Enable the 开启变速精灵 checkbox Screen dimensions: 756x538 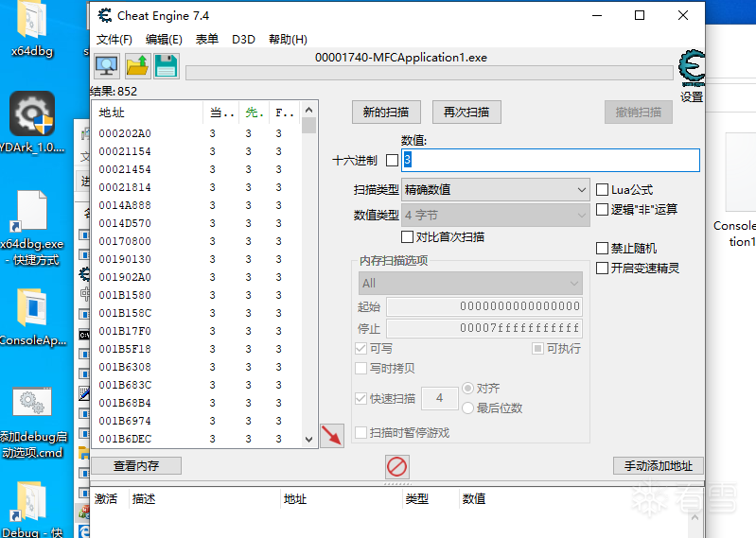pyautogui.click(x=602, y=269)
